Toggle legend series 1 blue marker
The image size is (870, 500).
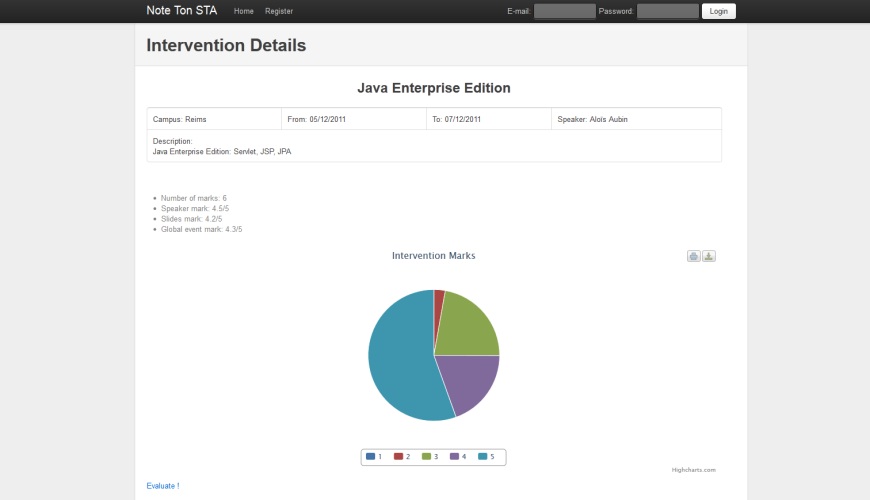click(371, 457)
